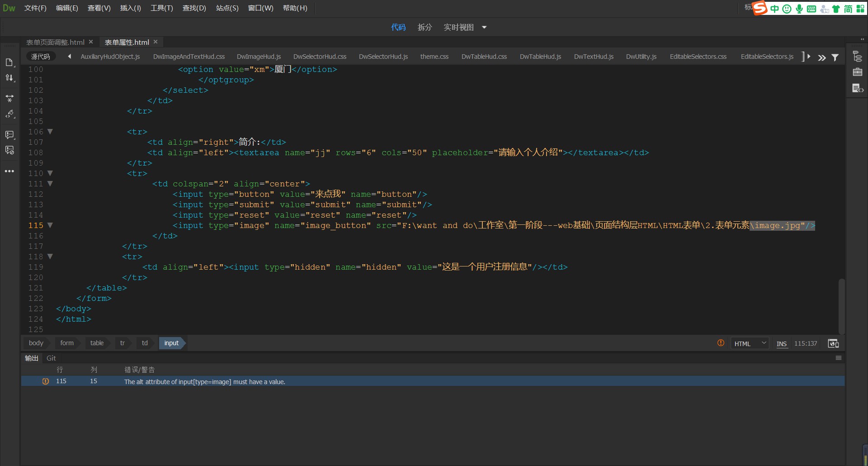Click the Sogou input method S icon
The height and width of the screenshot is (466, 868).
[760, 8]
